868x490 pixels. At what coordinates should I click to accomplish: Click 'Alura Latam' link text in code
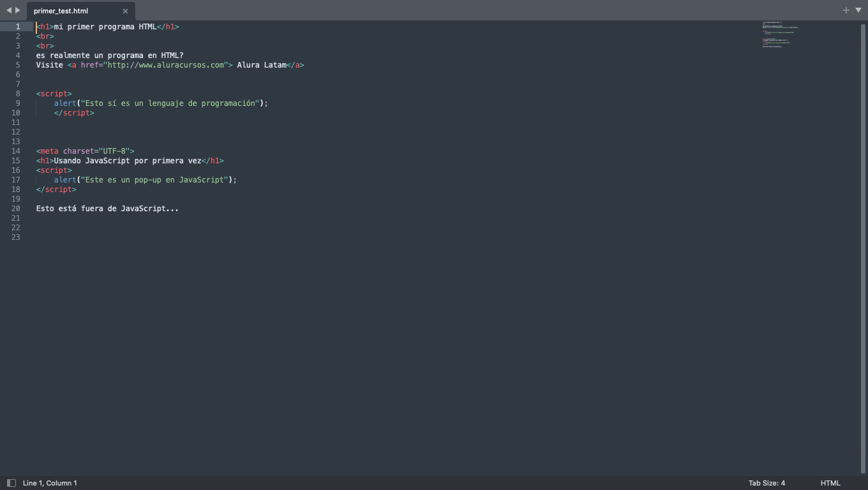click(262, 65)
